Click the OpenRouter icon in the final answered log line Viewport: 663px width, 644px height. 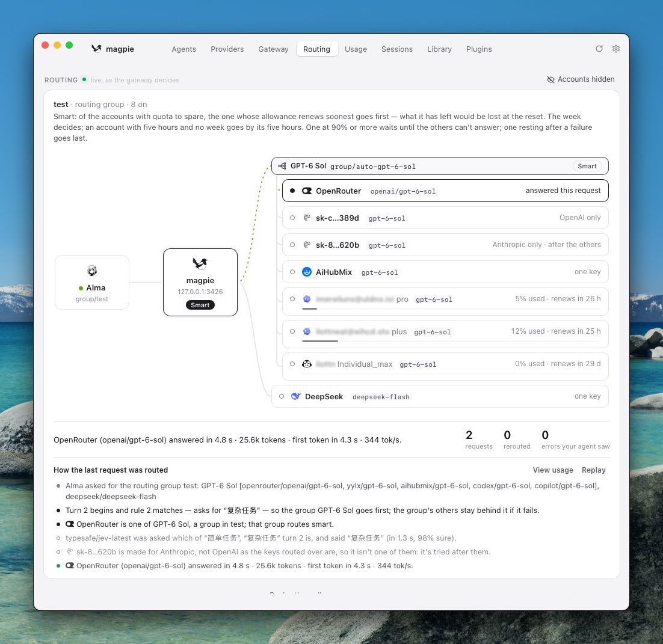(x=70, y=565)
